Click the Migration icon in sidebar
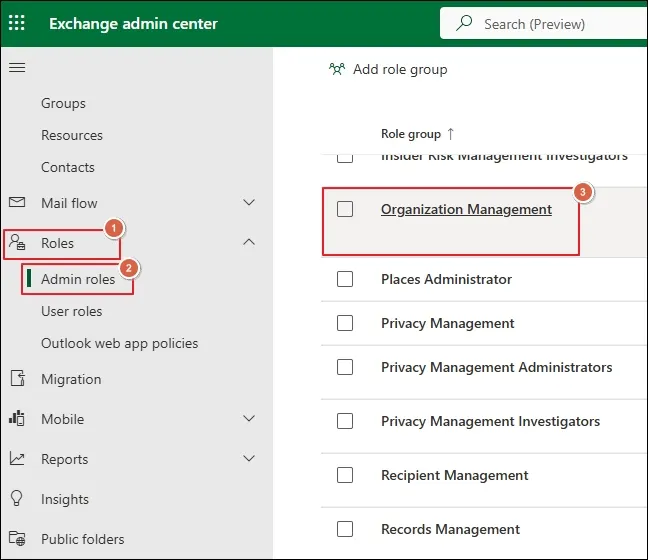This screenshot has height=560, width=648. pyautogui.click(x=18, y=378)
